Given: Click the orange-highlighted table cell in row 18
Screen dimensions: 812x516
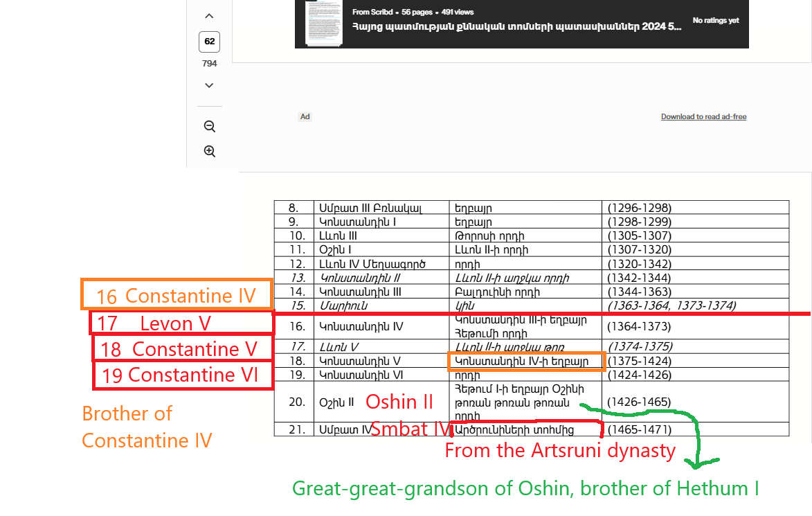Looking at the screenshot, I should click(526, 361).
